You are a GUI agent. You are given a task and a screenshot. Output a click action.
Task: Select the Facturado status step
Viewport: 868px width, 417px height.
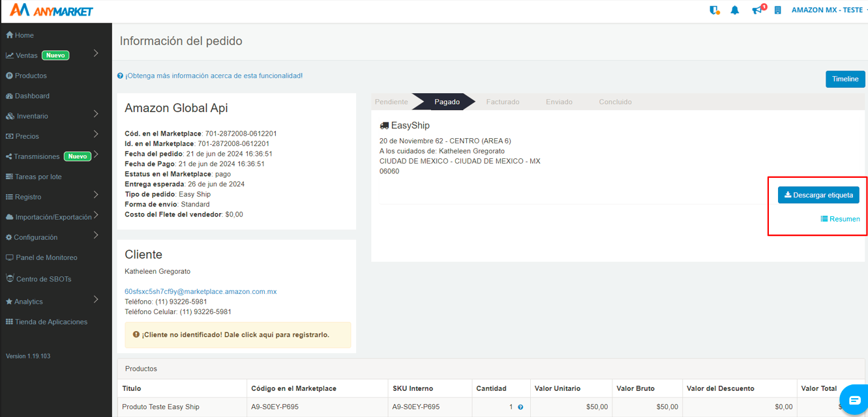pyautogui.click(x=503, y=102)
